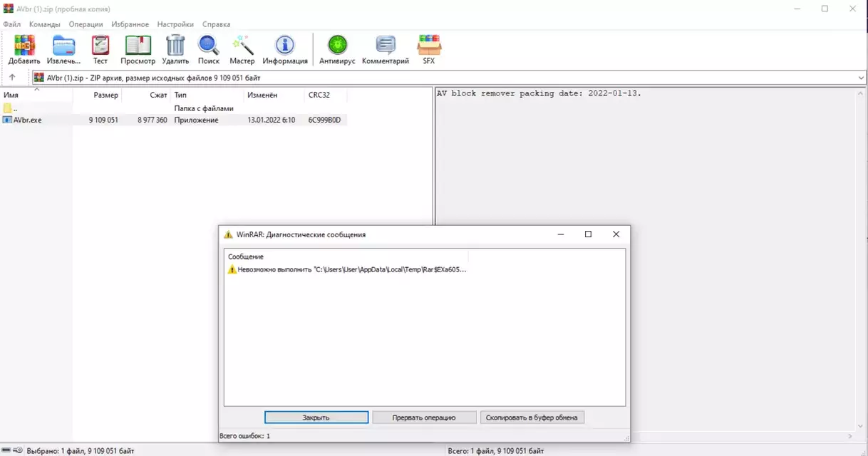
Task: Click the 'Выбрано: 1 файл' status bar text
Action: pos(81,450)
